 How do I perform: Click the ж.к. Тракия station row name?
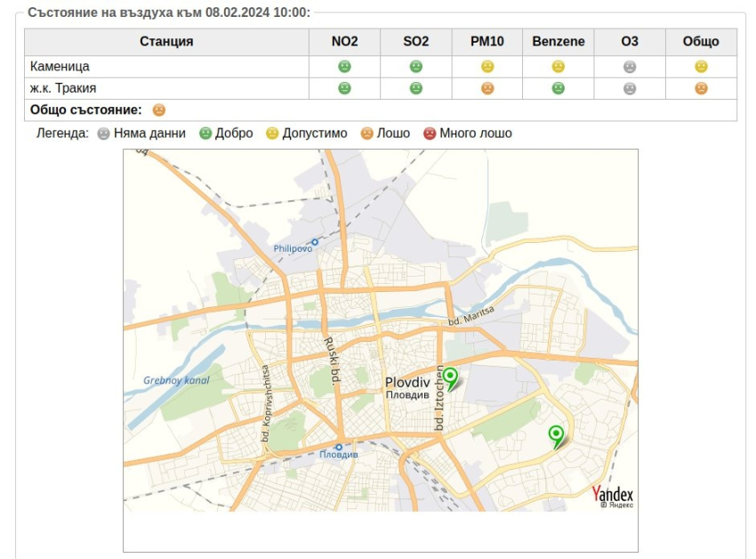(x=63, y=88)
